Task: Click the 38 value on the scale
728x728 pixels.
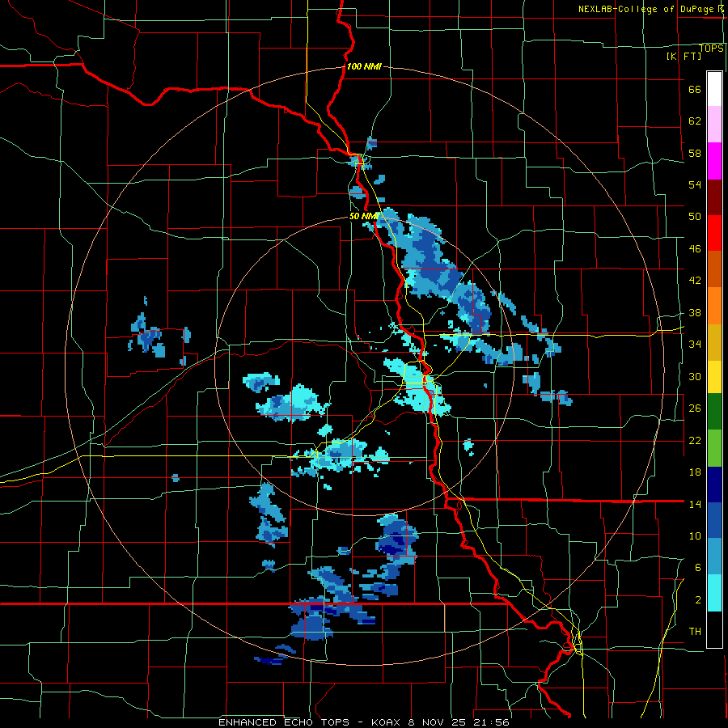Action: pos(695,313)
